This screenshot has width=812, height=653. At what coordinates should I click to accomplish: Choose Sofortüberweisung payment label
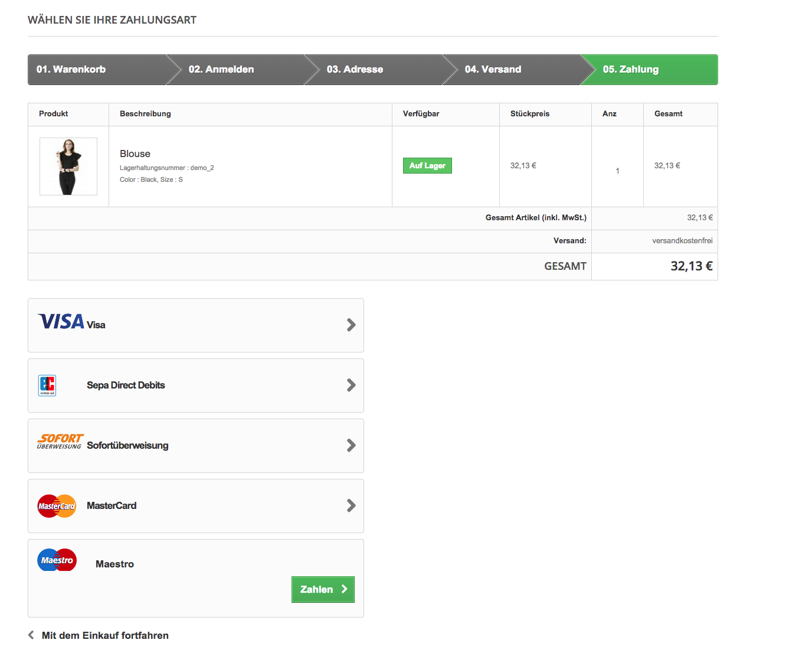(127, 445)
